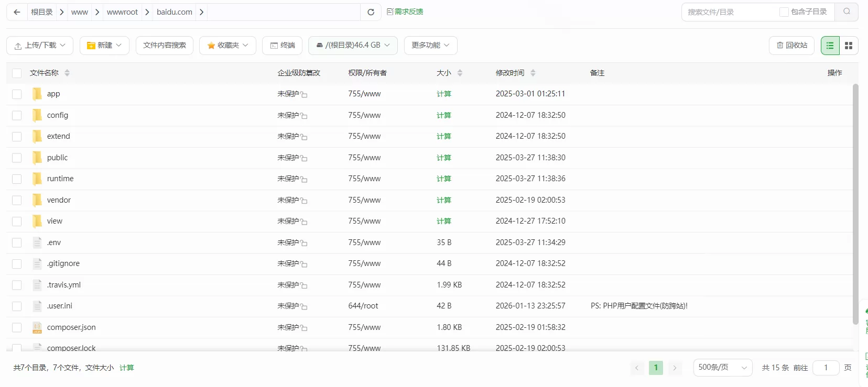Open the /(根目录)46.4 GB disk dropdown
Viewport: 868px width, 387px height.
[353, 46]
